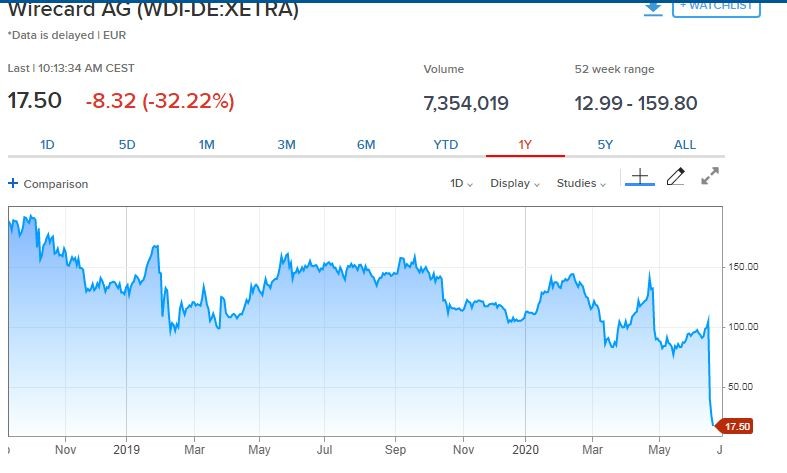
Task: Expand chart to full screen
Action: pos(710,177)
